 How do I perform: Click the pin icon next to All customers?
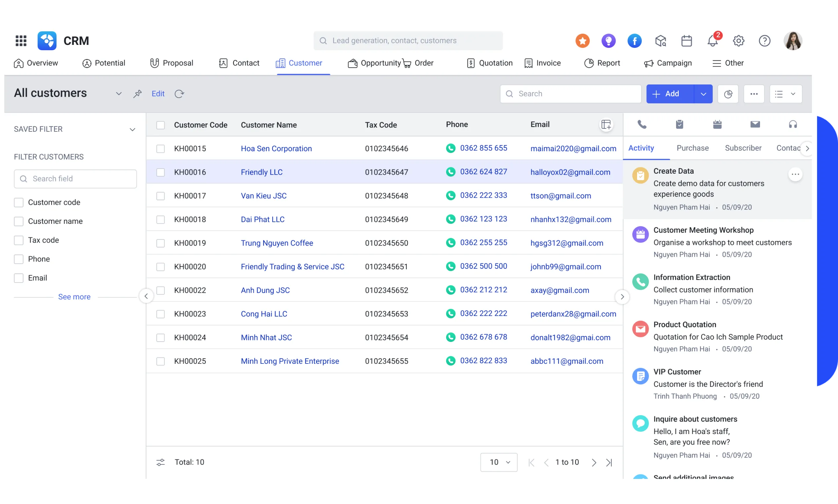tap(137, 93)
